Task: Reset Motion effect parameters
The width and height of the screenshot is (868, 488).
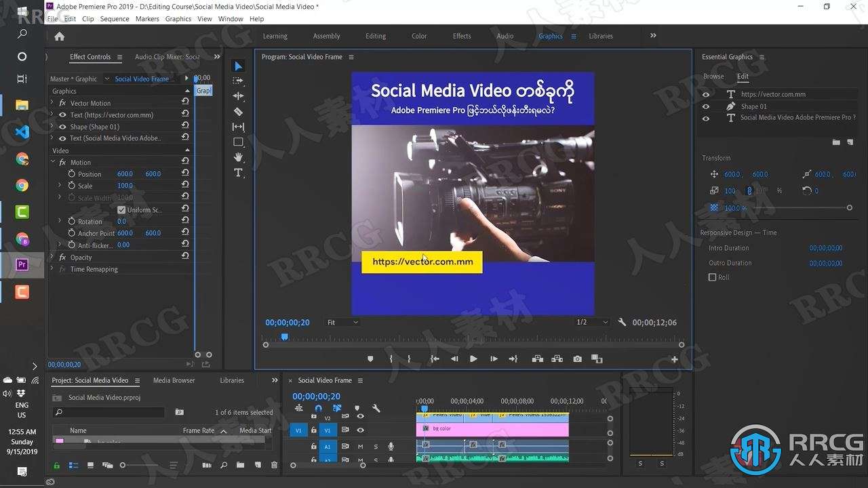Action: tap(185, 162)
